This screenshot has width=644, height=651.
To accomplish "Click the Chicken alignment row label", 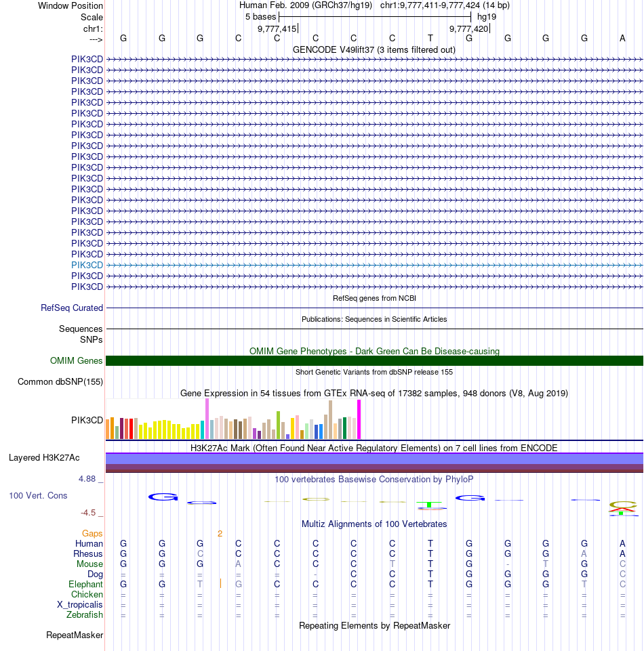I will [87, 595].
